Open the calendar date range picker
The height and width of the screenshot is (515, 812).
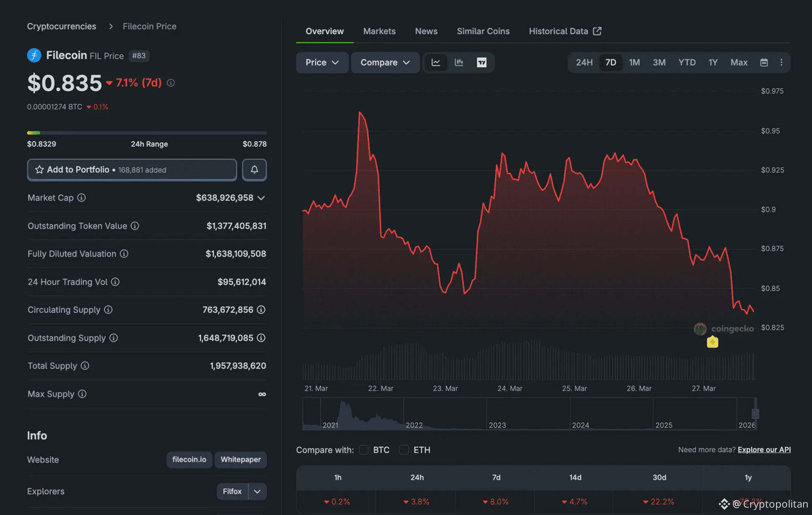pyautogui.click(x=764, y=63)
